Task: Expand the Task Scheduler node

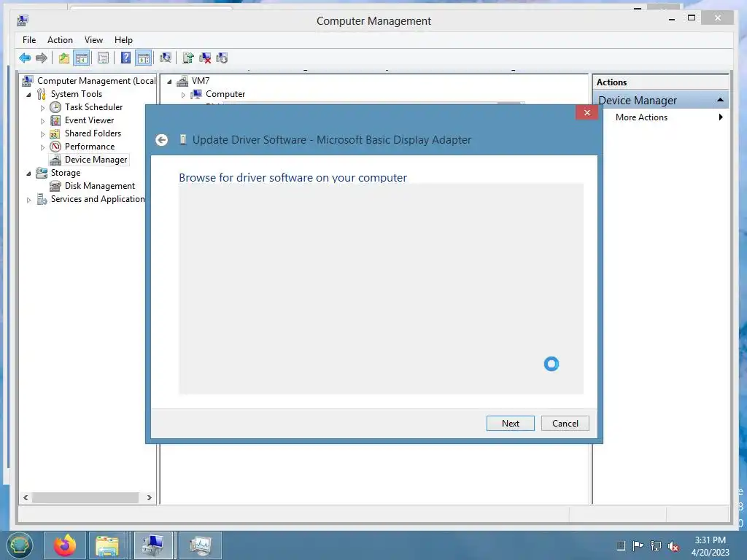Action: point(42,108)
